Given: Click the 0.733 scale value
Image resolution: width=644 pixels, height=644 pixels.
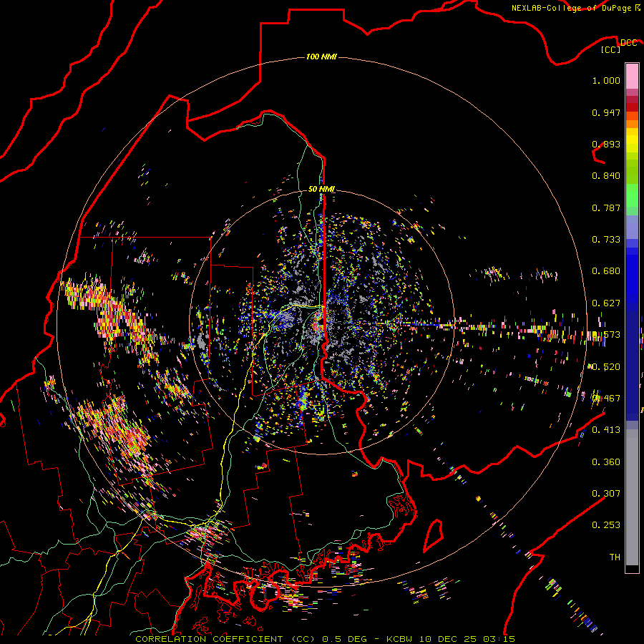Looking at the screenshot, I should click(x=606, y=240).
